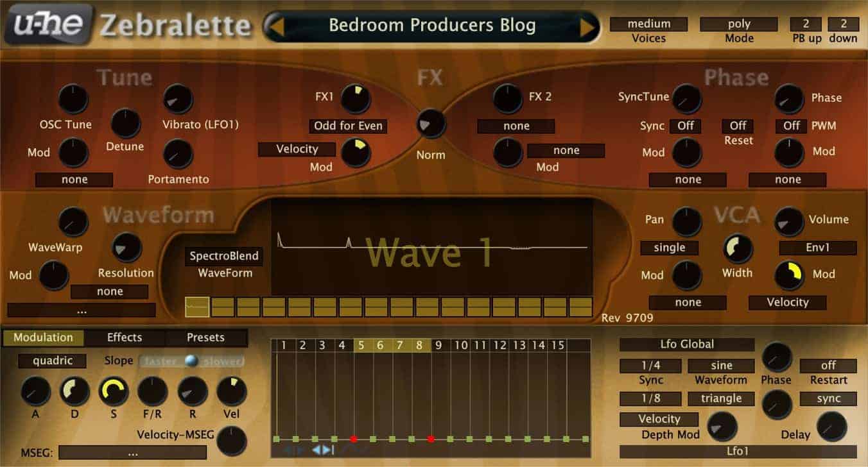The image size is (868, 467).
Task: Click the envelope Decay (D) knob
Action: point(74,391)
